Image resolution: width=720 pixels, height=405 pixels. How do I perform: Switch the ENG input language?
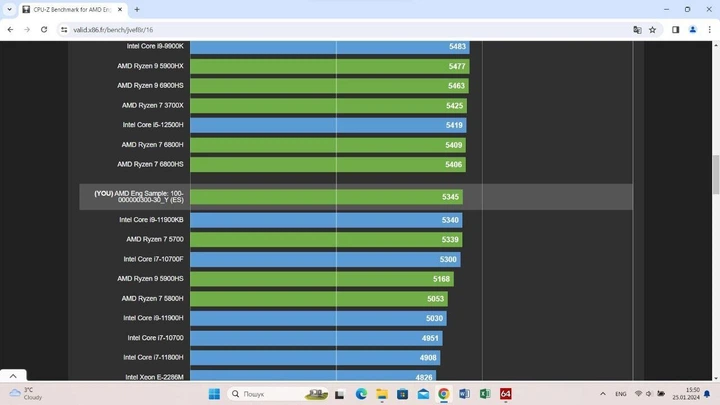pos(620,394)
